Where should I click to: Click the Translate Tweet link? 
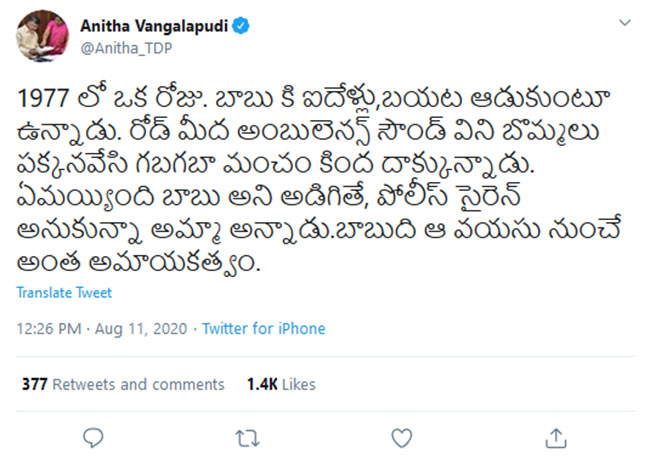64,293
